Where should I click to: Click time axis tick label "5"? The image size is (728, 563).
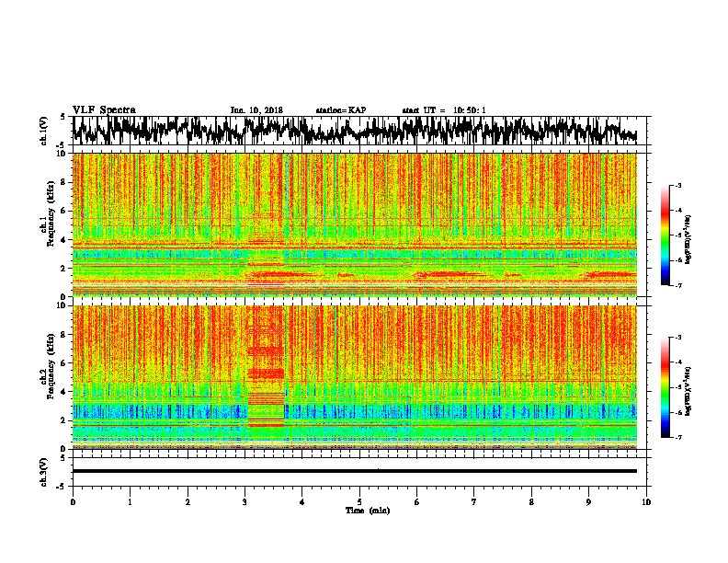(359, 502)
